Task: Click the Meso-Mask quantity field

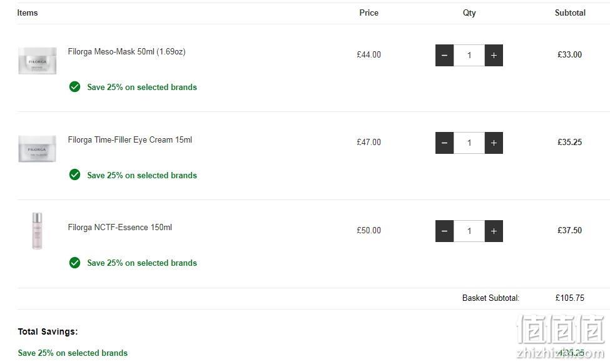Action: pyautogui.click(x=469, y=55)
